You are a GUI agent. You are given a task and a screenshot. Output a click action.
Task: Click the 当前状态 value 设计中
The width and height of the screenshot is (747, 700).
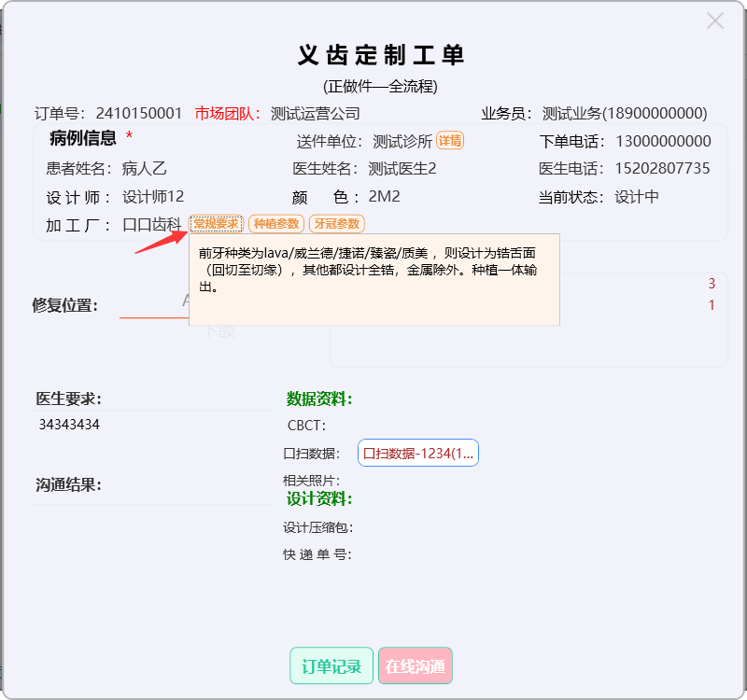(637, 197)
